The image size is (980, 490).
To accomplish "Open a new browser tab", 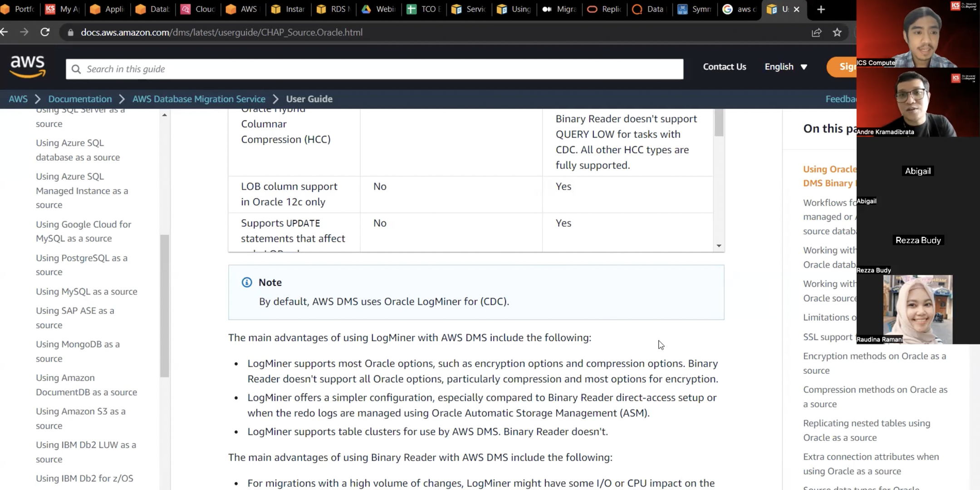I will (821, 9).
